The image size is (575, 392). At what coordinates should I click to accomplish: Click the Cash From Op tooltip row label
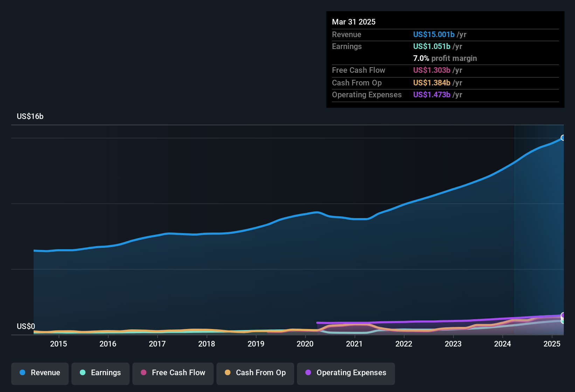pyautogui.click(x=357, y=83)
